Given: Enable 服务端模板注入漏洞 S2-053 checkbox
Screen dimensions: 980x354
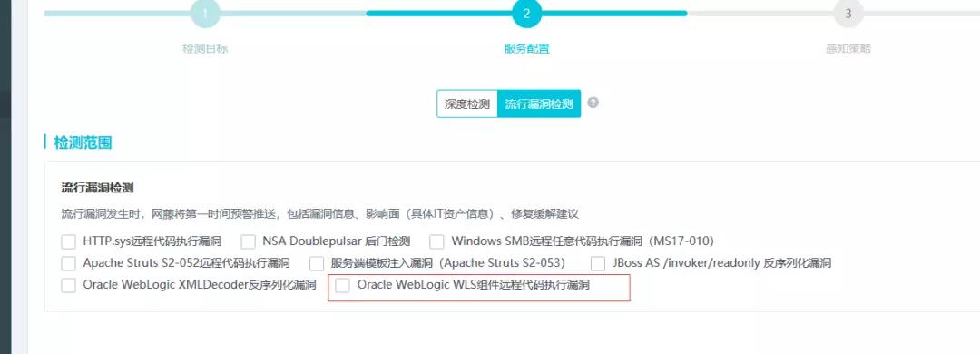Looking at the screenshot, I should [317, 263].
